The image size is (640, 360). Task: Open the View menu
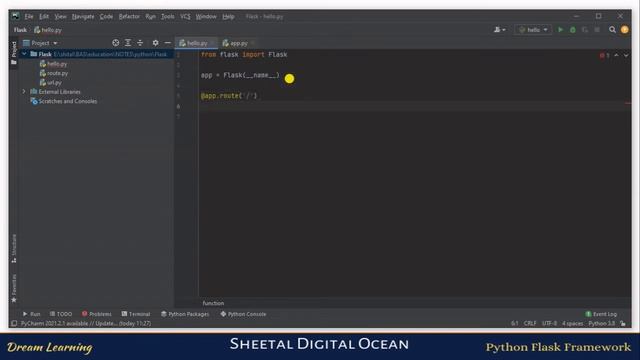click(x=60, y=17)
